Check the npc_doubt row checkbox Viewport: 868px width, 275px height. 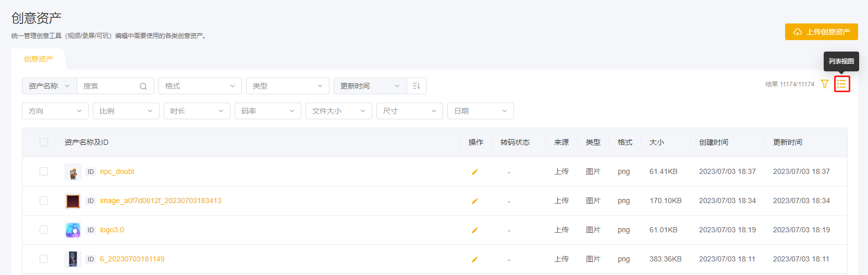click(44, 171)
